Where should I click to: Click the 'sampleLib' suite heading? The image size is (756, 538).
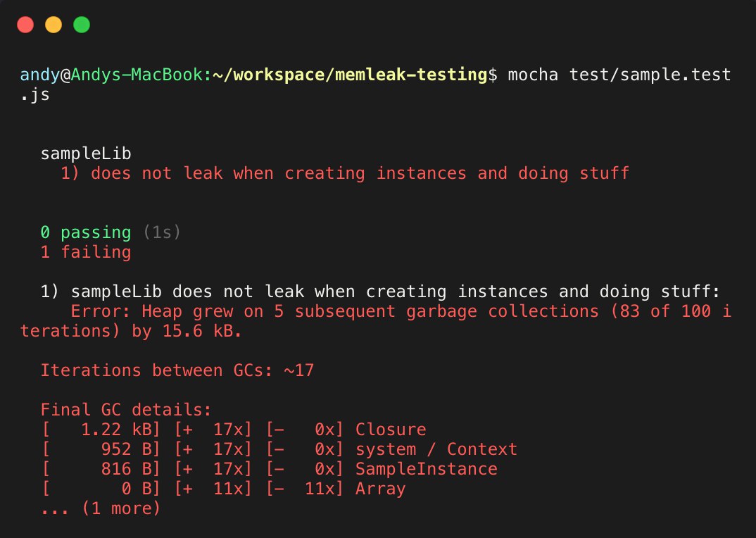coord(86,154)
